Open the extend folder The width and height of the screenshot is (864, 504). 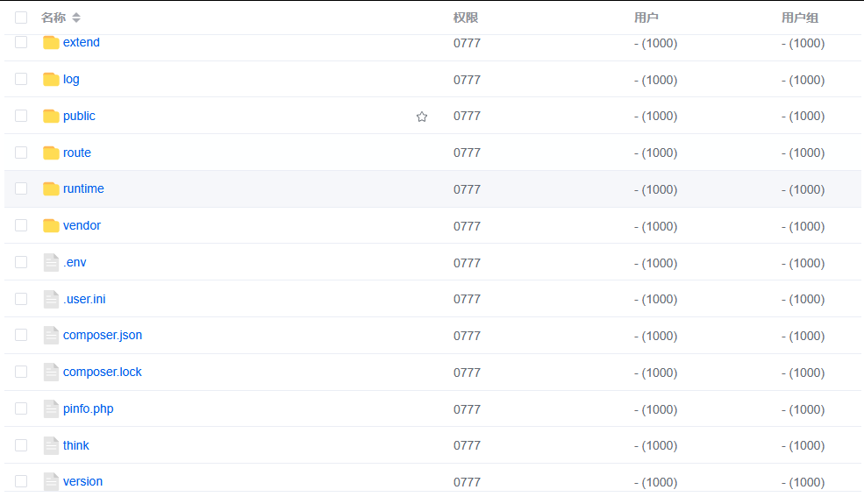(x=81, y=43)
